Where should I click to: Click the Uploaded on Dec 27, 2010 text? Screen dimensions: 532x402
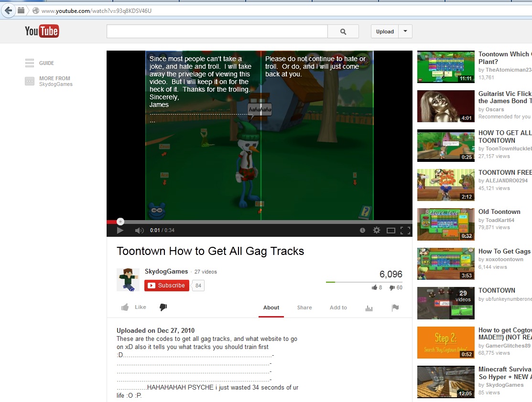[x=156, y=330]
